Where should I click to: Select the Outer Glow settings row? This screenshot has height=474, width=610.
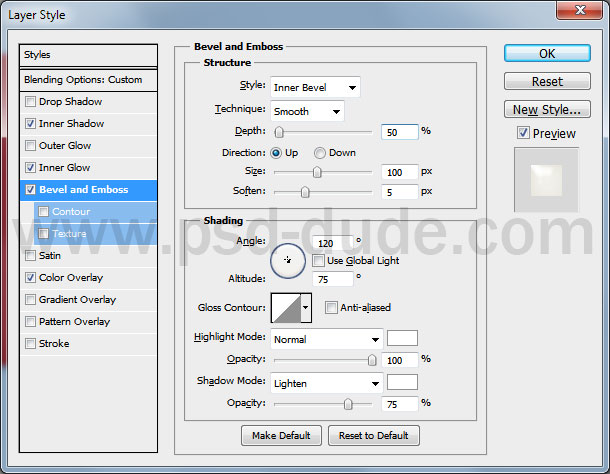[88, 146]
